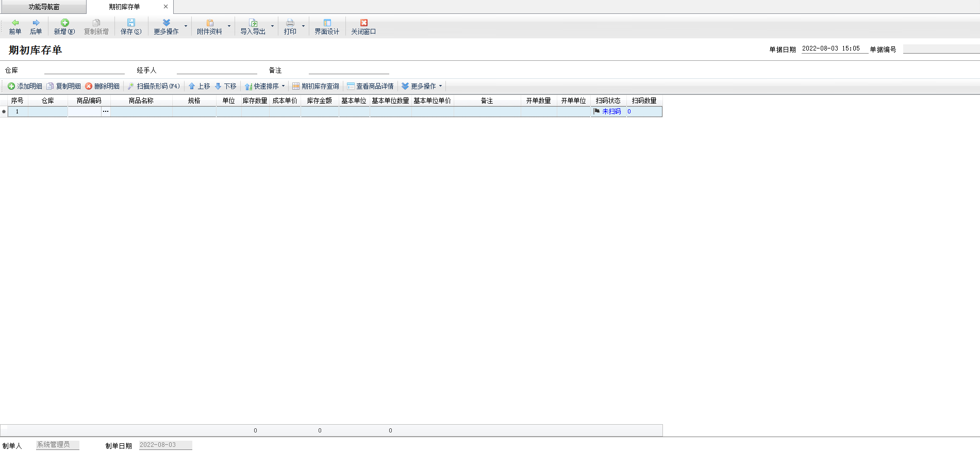Click 删除明细 delete row icon
This screenshot has height=451, width=980.
(102, 86)
